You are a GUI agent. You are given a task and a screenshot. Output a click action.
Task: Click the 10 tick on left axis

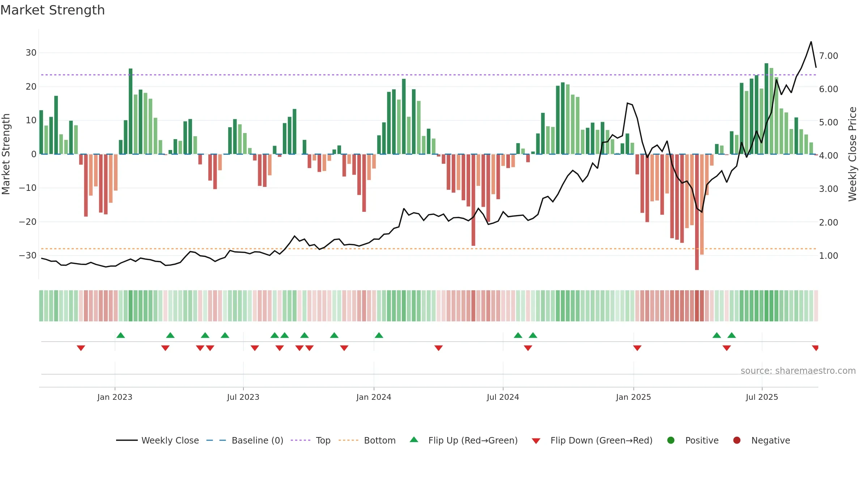click(31, 120)
